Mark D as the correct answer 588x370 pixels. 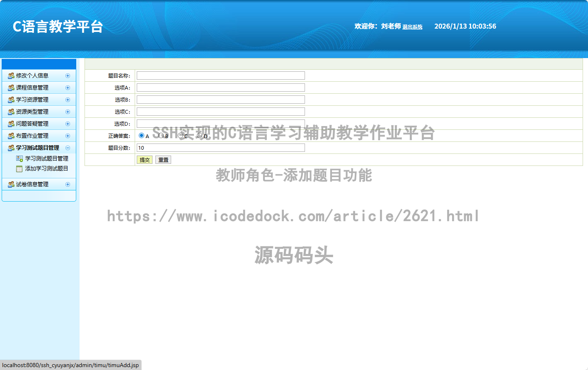point(199,136)
